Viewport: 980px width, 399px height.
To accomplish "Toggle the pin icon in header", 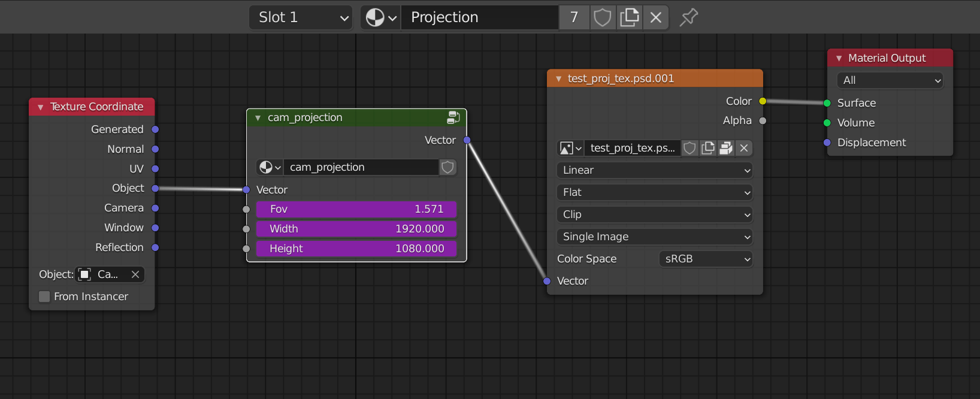I will [689, 17].
